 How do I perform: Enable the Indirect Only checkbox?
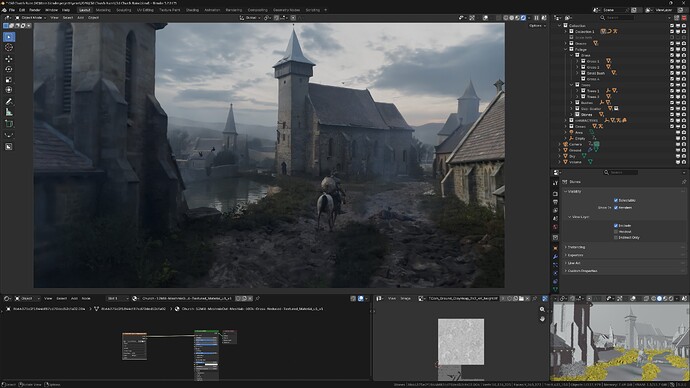coord(616,238)
